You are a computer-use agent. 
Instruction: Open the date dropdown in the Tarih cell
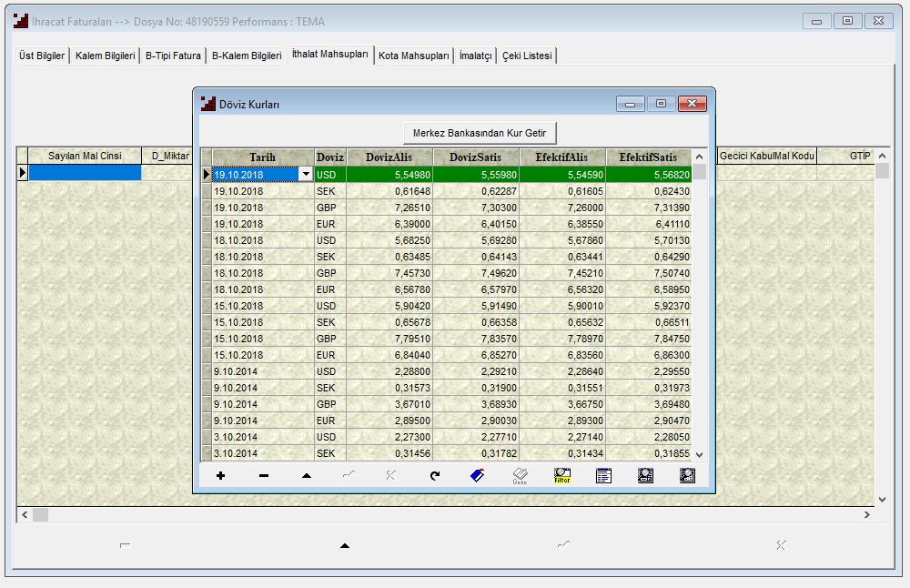pyautogui.click(x=306, y=174)
